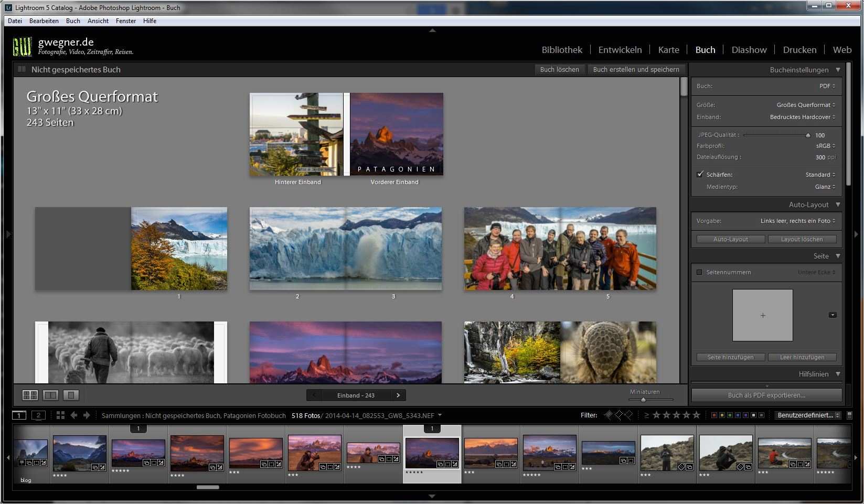This screenshot has width=864, height=504.
Task: Select the Vorderer Einband cover thumbnail
Action: pyautogui.click(x=395, y=134)
